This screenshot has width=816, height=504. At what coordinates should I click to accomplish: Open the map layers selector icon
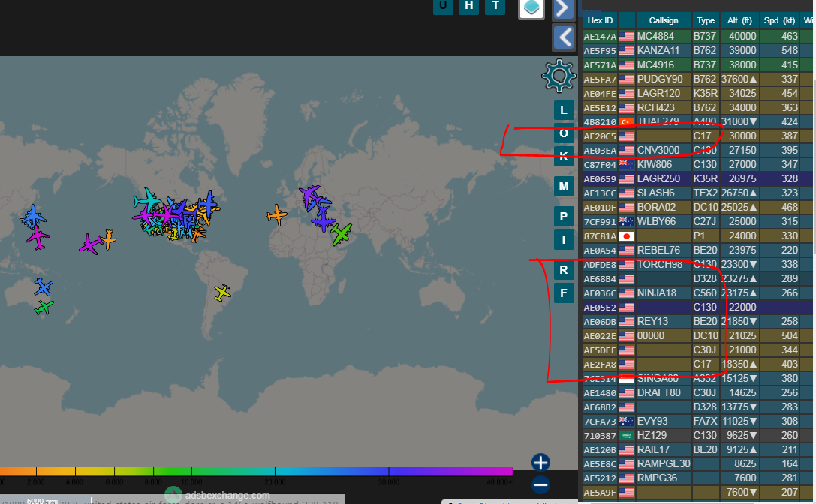(x=531, y=8)
